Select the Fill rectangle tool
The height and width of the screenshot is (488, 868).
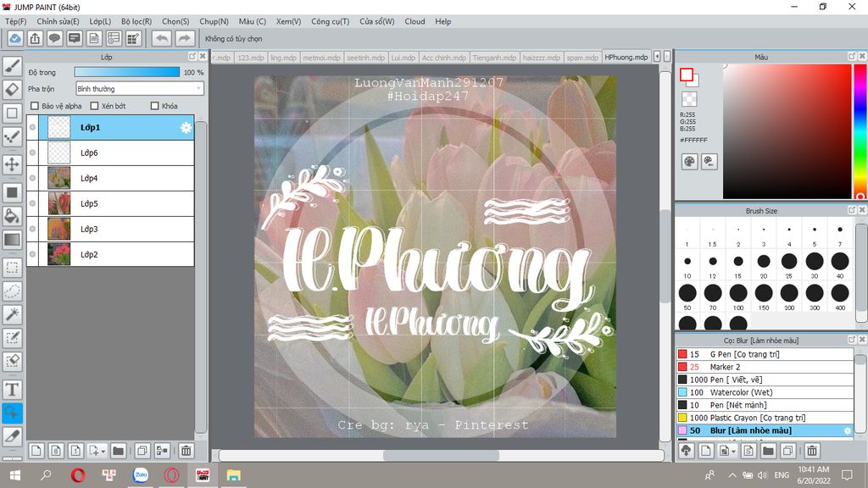tap(12, 192)
